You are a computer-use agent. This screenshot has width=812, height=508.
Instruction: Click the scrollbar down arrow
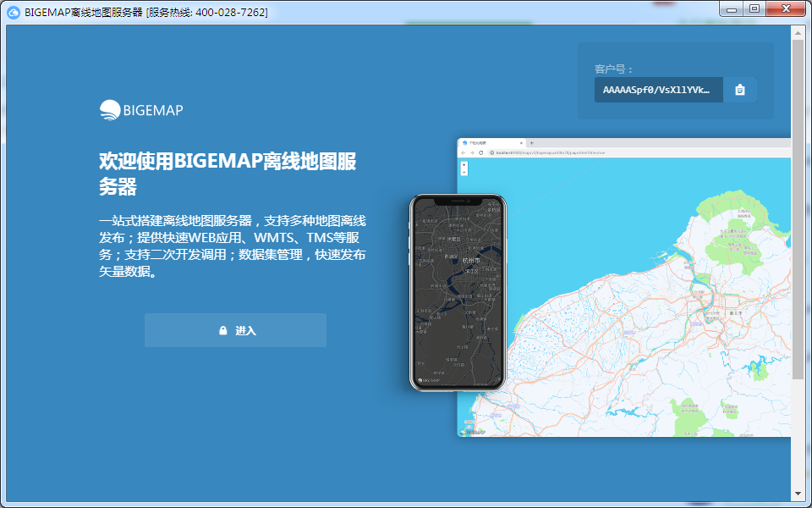coord(798,494)
